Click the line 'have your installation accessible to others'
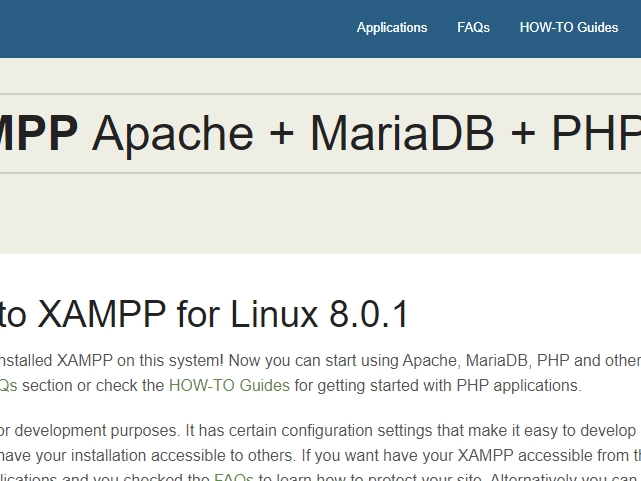 coord(320,455)
